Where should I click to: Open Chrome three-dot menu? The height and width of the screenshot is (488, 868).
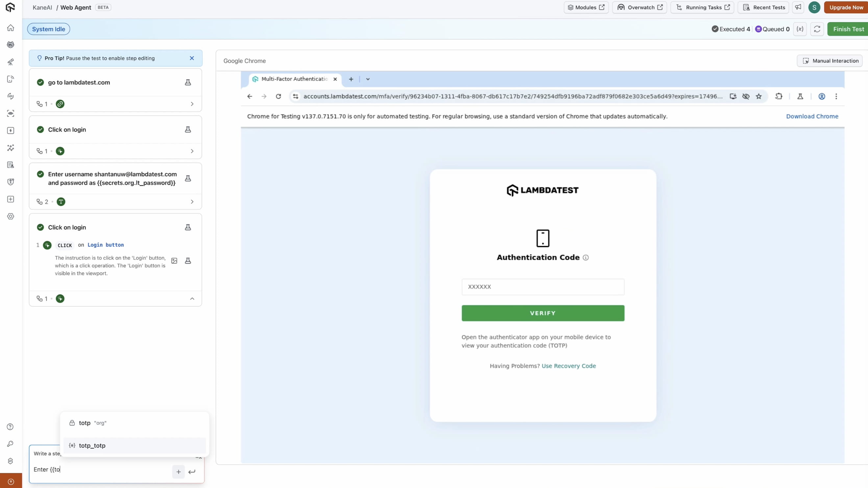click(x=836, y=96)
